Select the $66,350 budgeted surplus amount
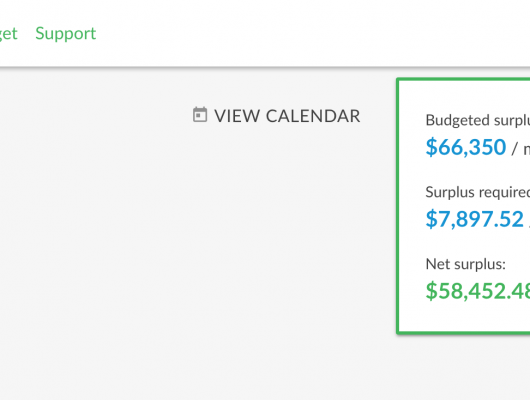530x400 pixels. click(x=465, y=147)
